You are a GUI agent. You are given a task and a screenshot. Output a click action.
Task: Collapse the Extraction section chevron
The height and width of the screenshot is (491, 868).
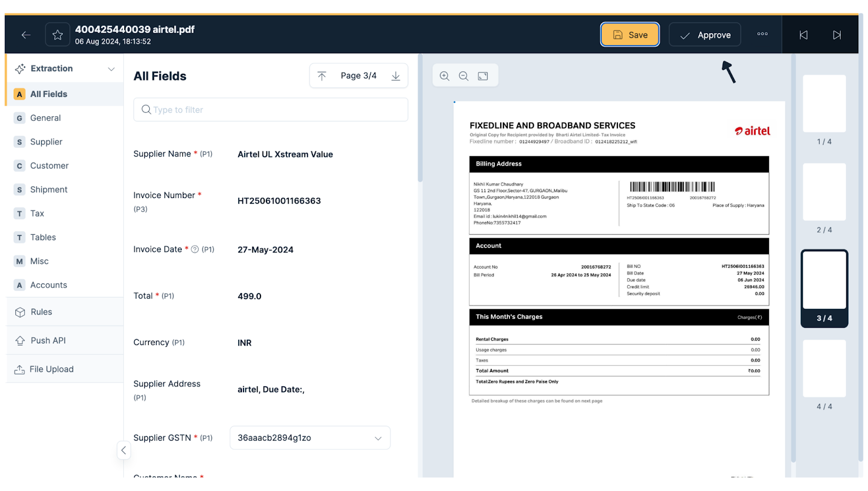point(111,69)
